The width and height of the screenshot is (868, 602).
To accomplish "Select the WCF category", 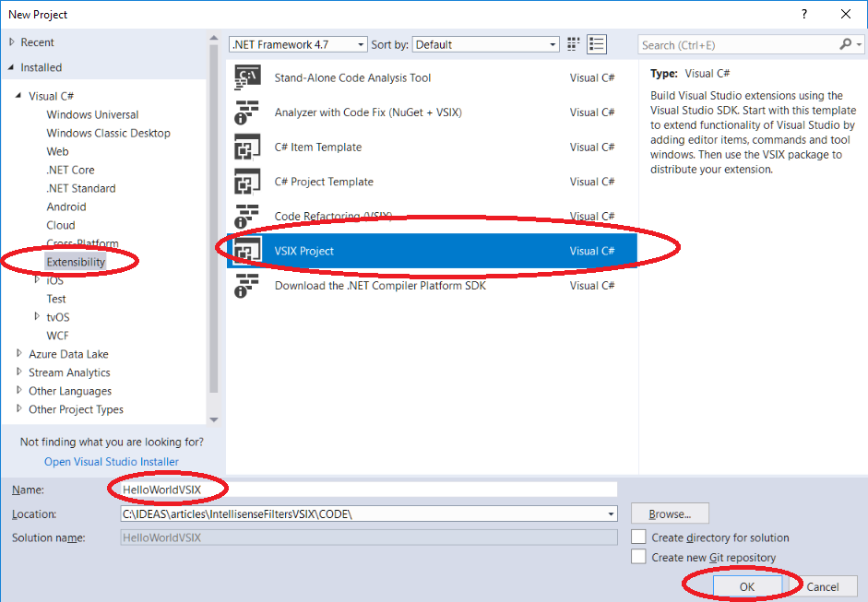I will [57, 336].
